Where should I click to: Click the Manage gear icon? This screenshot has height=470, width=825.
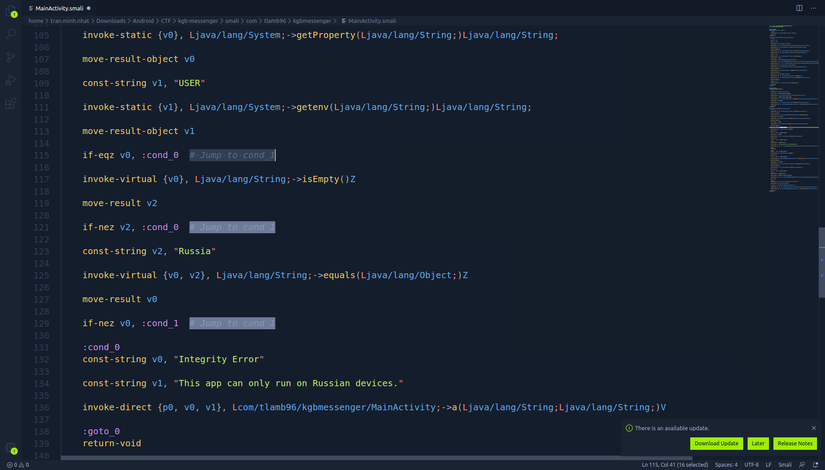coord(11,449)
